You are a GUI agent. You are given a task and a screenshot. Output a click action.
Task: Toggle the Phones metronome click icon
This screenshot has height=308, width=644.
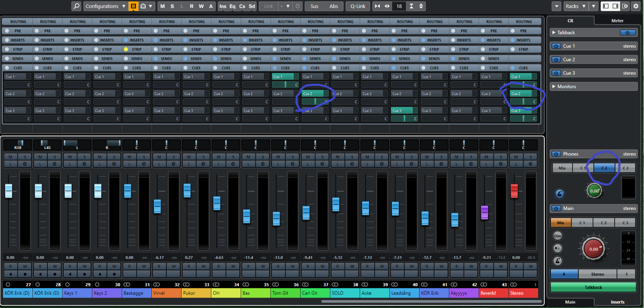(559, 194)
